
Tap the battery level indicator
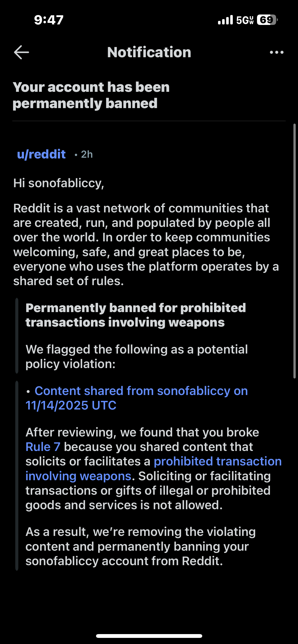[x=267, y=20]
